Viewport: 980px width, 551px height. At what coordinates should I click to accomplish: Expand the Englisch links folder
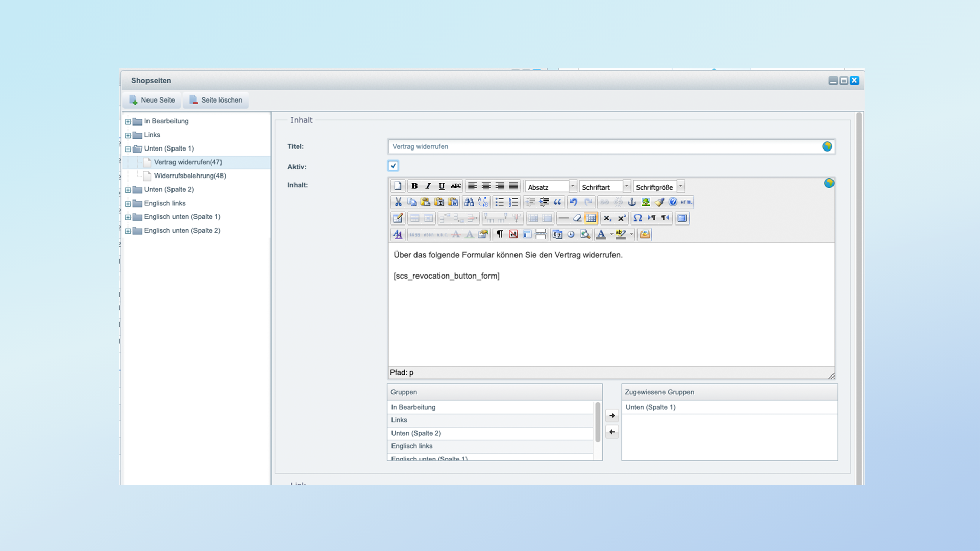(128, 204)
